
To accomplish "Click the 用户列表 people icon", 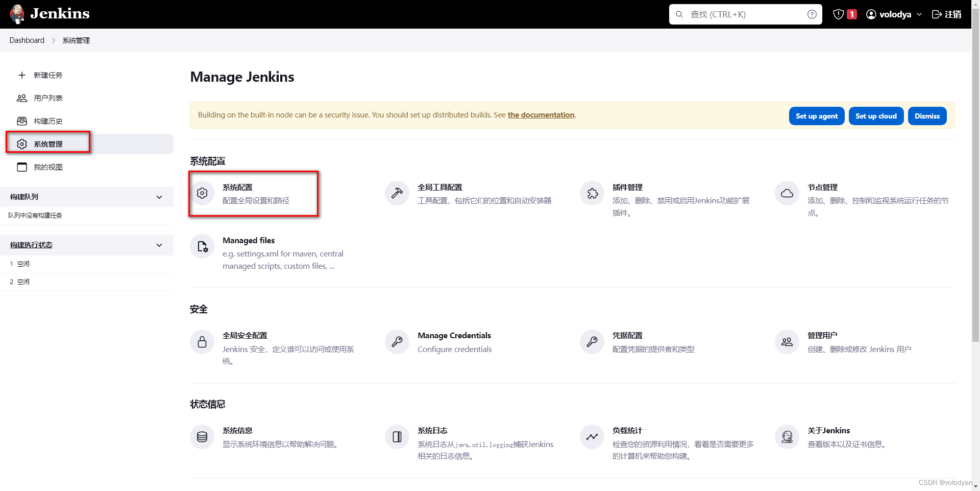I will (x=22, y=98).
